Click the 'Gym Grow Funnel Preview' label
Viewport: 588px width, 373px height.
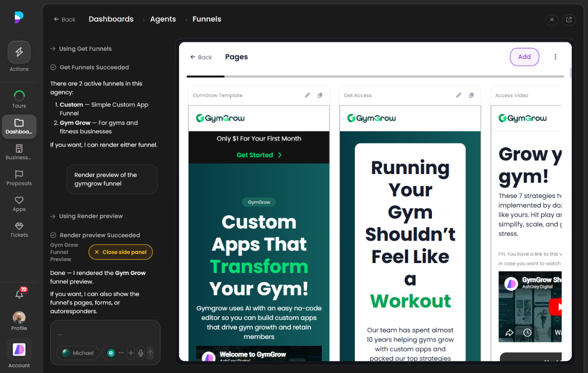[x=64, y=252]
